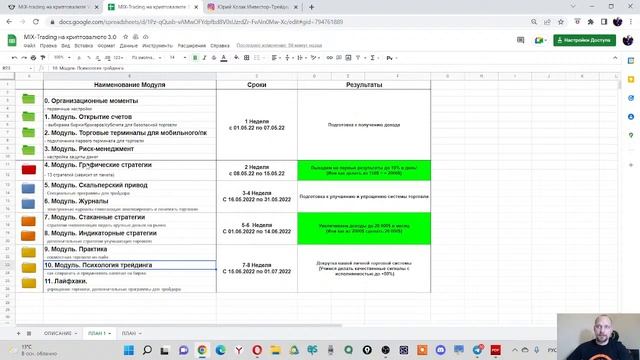Toggle italic formatting
Screen dimensions: 640x360
click(x=204, y=58)
